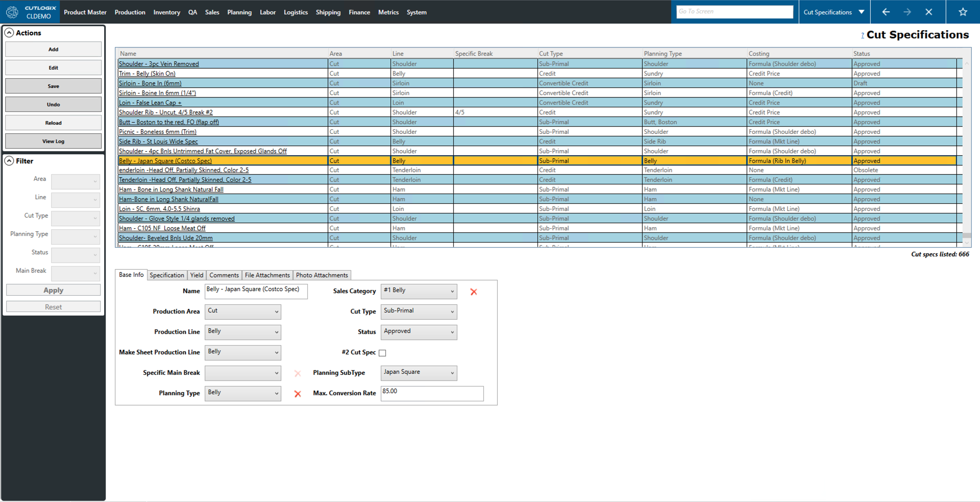Open Side Rib - St Louis Wide Spec link

(158, 141)
